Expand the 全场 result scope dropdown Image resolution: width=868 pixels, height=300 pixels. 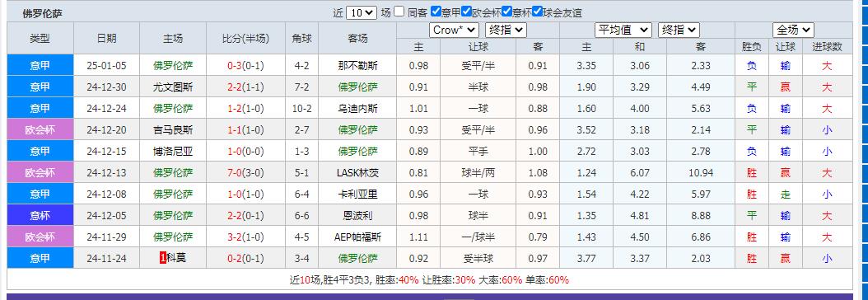point(793,30)
